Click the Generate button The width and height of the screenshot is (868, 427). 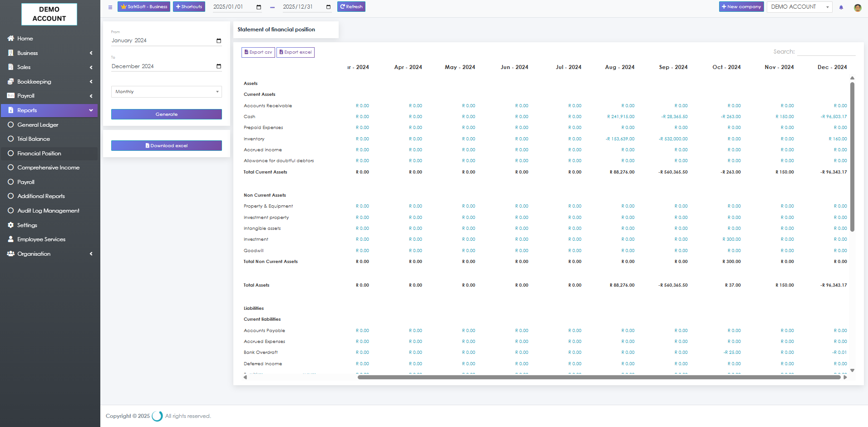(x=166, y=114)
